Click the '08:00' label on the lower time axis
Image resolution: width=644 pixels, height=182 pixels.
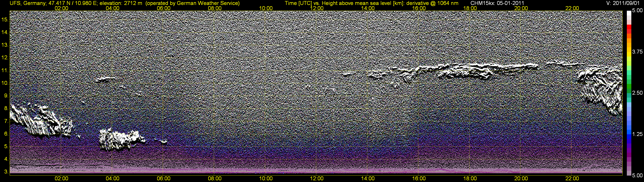point(215,179)
